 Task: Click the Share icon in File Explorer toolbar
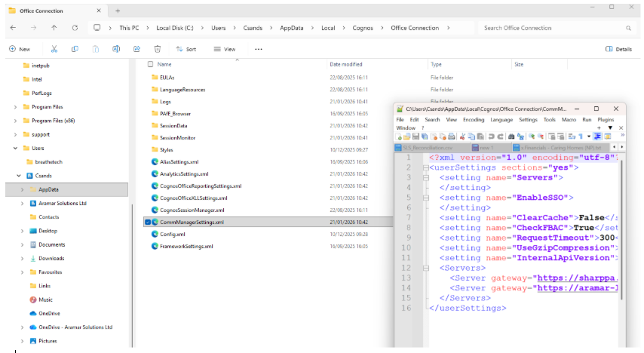136,49
